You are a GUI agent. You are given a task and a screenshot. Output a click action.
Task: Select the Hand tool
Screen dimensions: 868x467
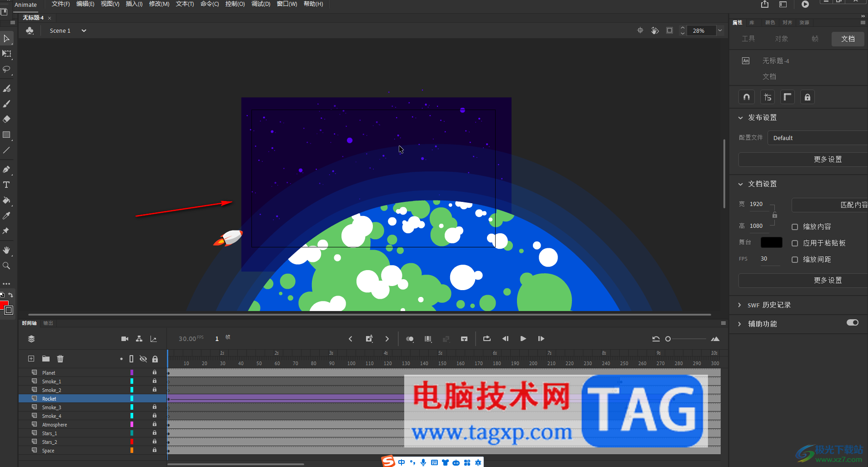[x=6, y=250]
